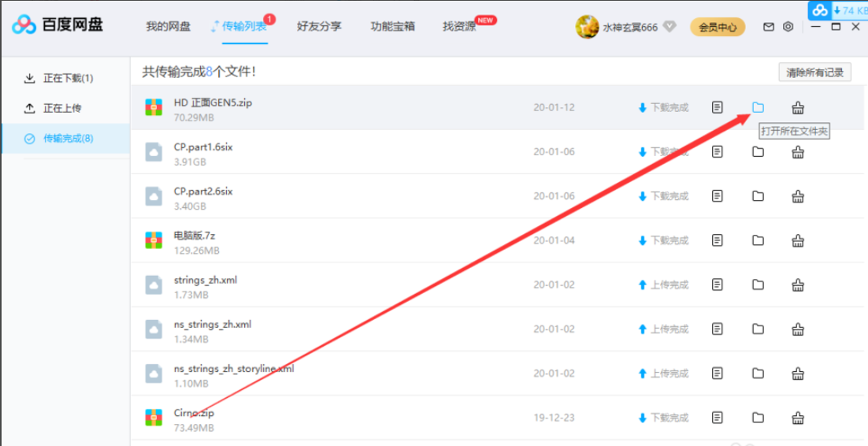Open containing folder for 电脑版.7z
The width and height of the screenshot is (868, 446).
[x=758, y=240]
